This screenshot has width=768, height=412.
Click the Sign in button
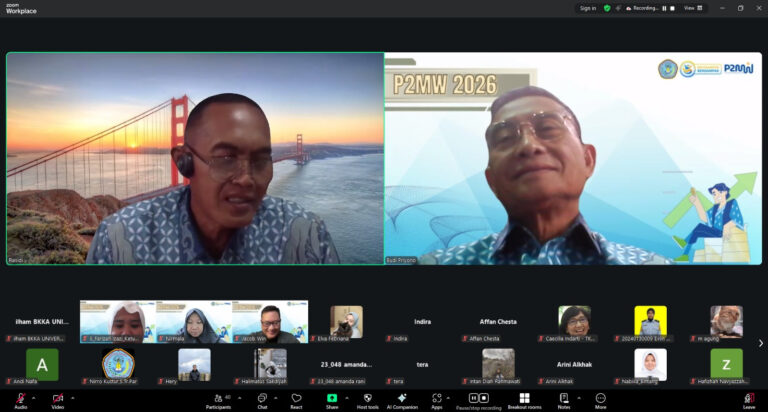tap(587, 8)
